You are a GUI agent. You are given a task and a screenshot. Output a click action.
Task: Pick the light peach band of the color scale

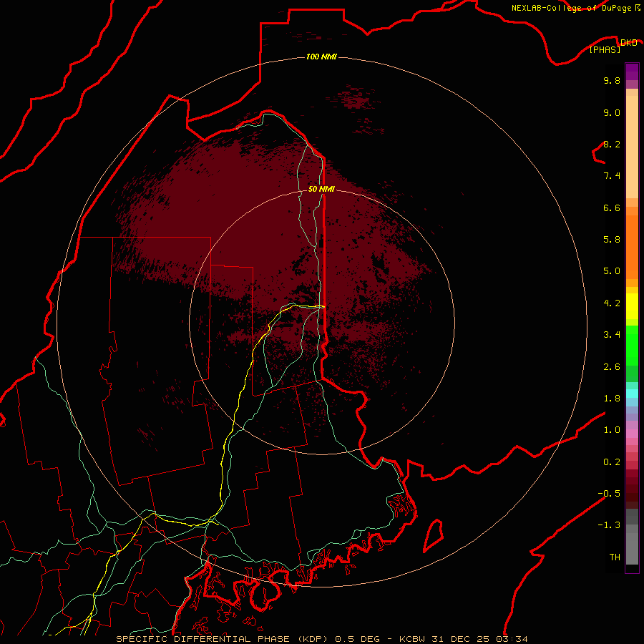632,147
